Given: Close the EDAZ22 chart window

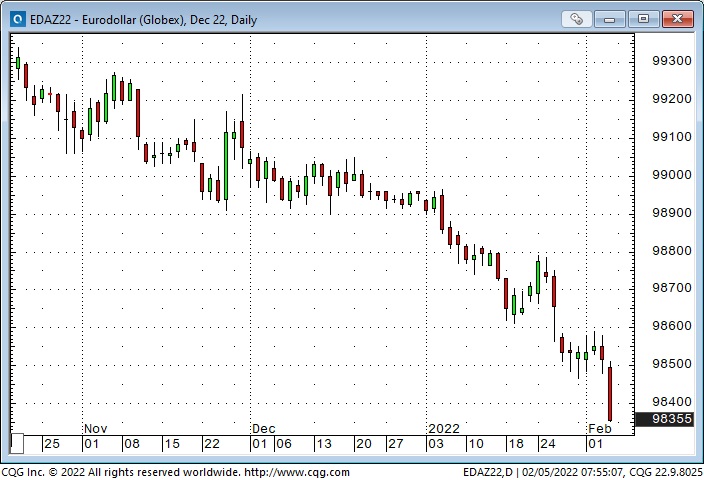Looking at the screenshot, I should click(x=677, y=19).
